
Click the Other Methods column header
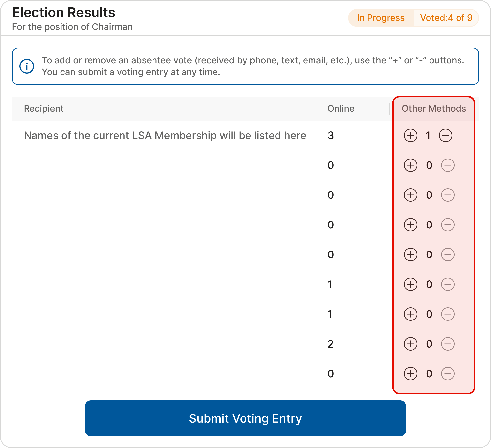point(434,109)
